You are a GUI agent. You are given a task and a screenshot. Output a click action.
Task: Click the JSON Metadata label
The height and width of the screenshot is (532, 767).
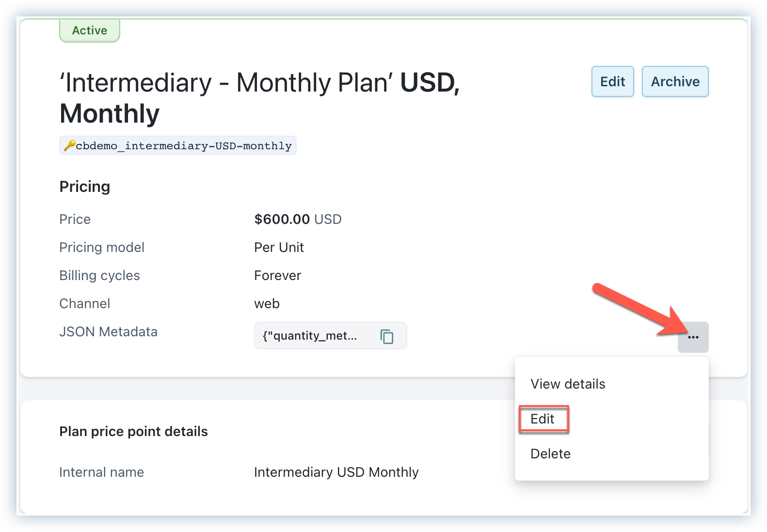click(x=108, y=332)
